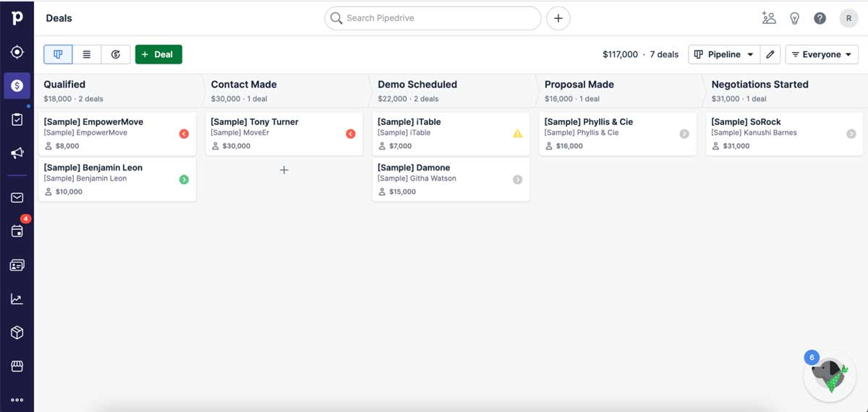Open the Everyone filter dropdown
This screenshot has width=868, height=412.
822,54
